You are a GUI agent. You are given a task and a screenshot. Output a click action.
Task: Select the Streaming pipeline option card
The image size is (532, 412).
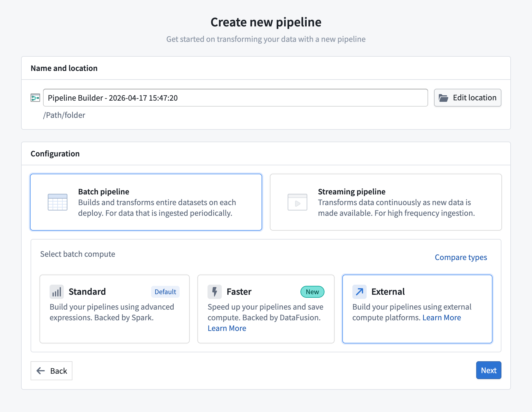coord(386,202)
